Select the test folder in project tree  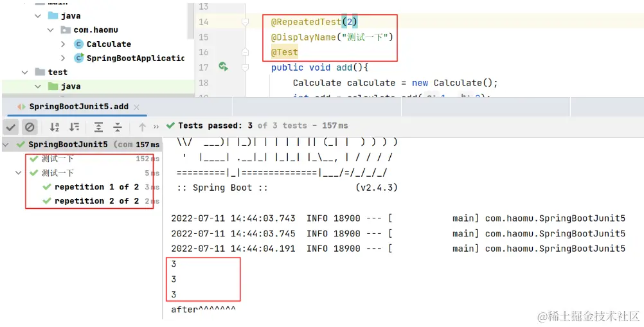(x=57, y=72)
